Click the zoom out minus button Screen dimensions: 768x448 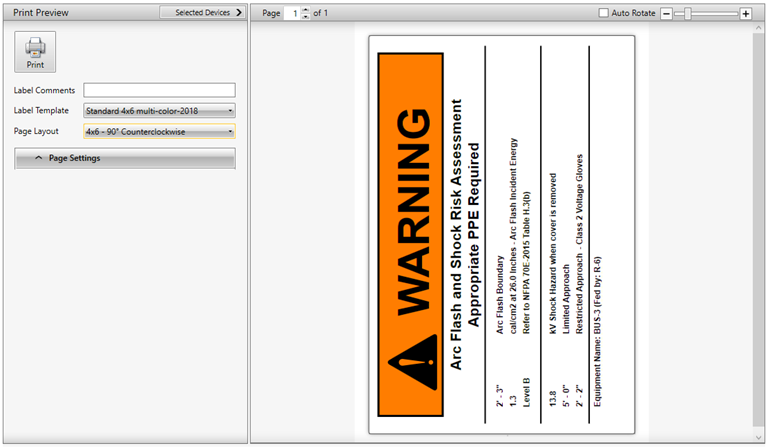tap(667, 13)
